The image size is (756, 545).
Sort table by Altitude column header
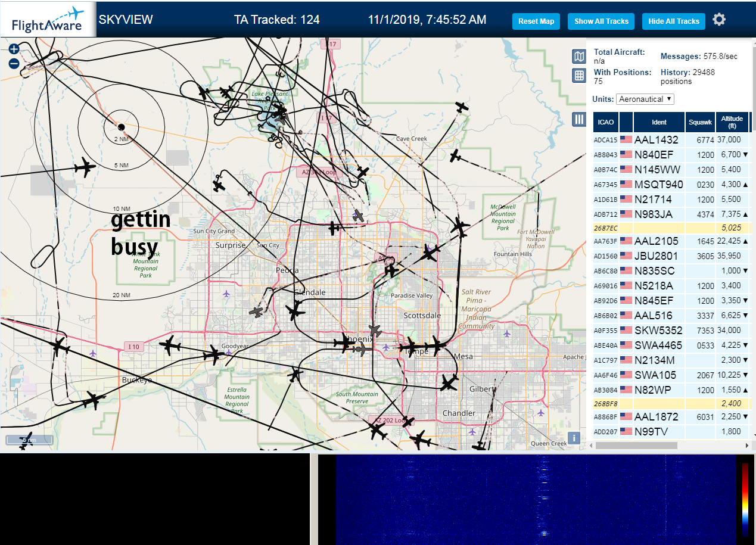(x=732, y=122)
